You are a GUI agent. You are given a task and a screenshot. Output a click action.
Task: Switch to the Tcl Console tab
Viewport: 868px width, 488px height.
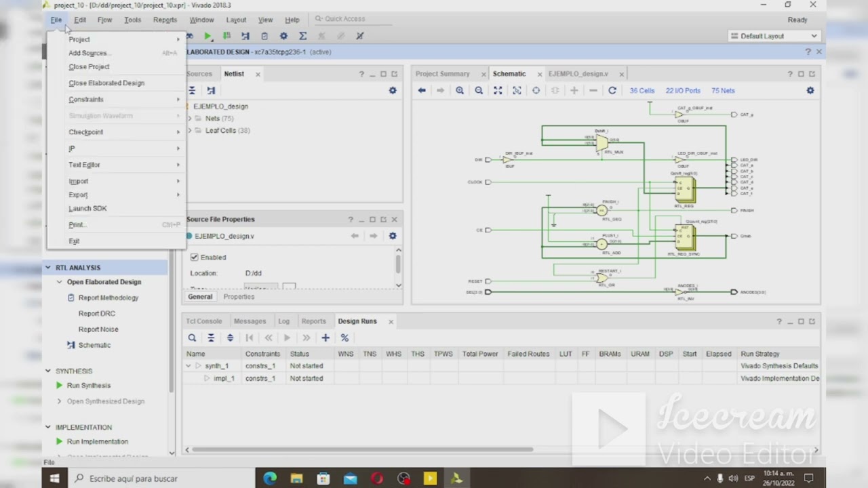click(204, 321)
